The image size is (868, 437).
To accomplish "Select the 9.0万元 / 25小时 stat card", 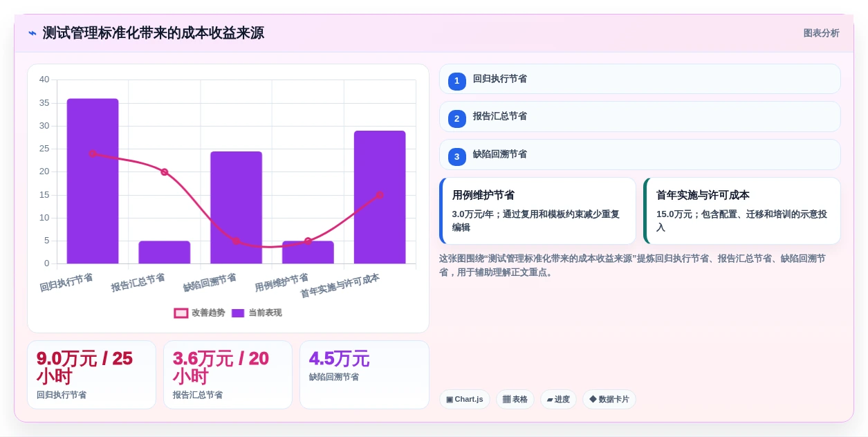I will pos(91,375).
